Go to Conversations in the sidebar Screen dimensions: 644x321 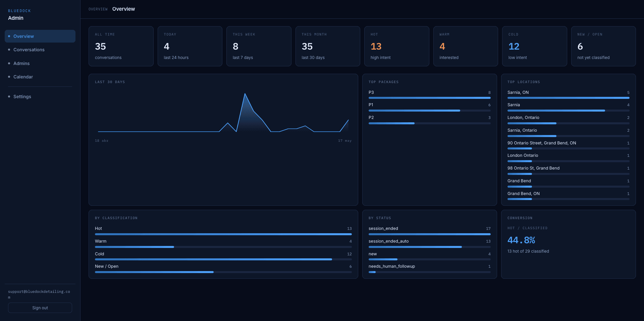[x=40, y=50]
